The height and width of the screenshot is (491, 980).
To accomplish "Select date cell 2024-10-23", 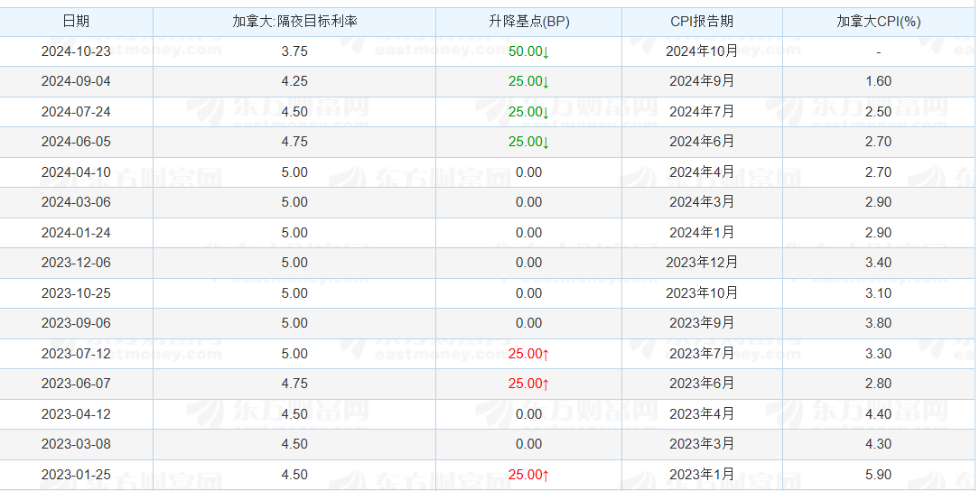I will coord(76,51).
